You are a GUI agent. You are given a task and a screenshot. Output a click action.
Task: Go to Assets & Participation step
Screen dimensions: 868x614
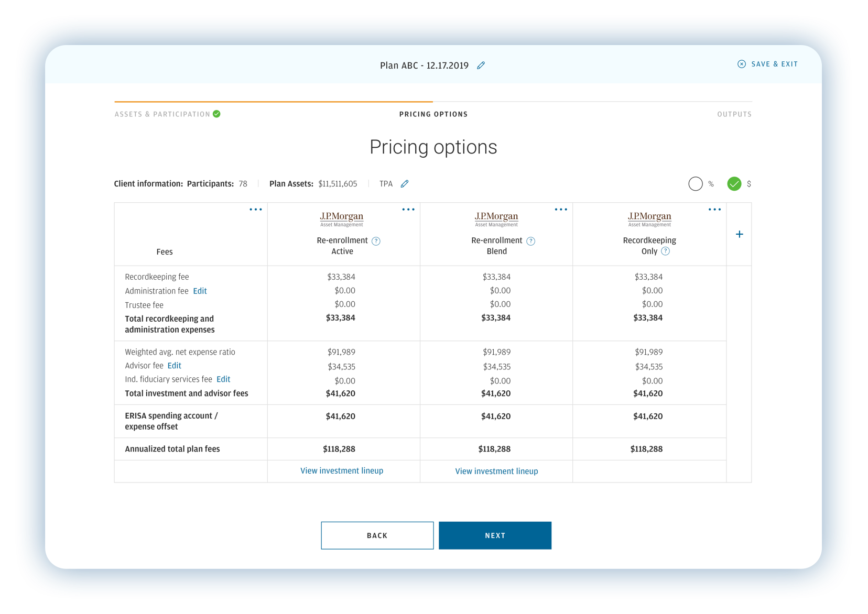coord(162,114)
